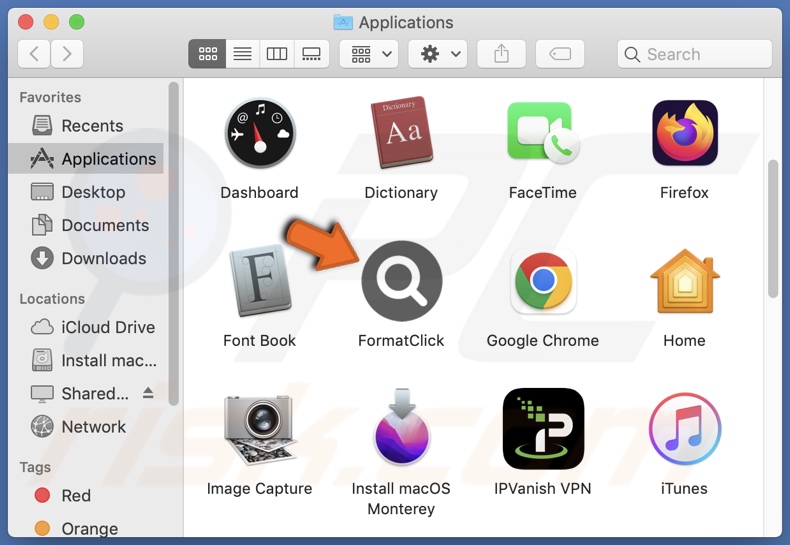Eject the Shared… volume

(x=148, y=392)
